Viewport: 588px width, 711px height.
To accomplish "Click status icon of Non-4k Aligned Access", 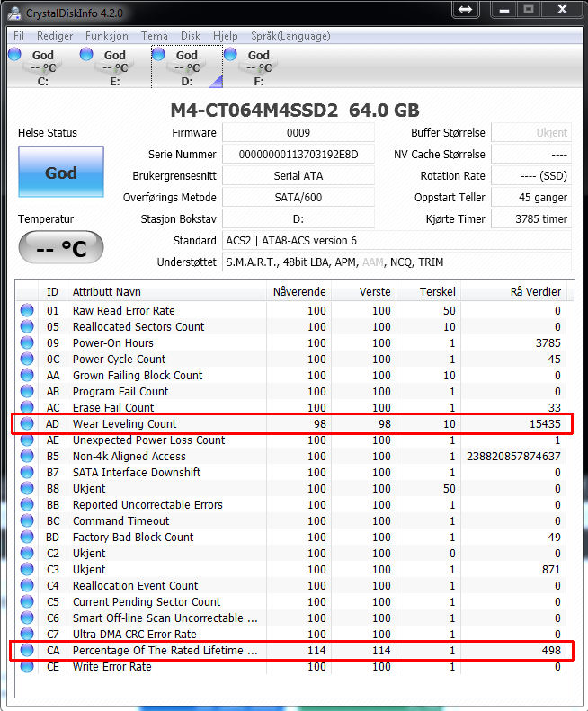I will coord(27,456).
